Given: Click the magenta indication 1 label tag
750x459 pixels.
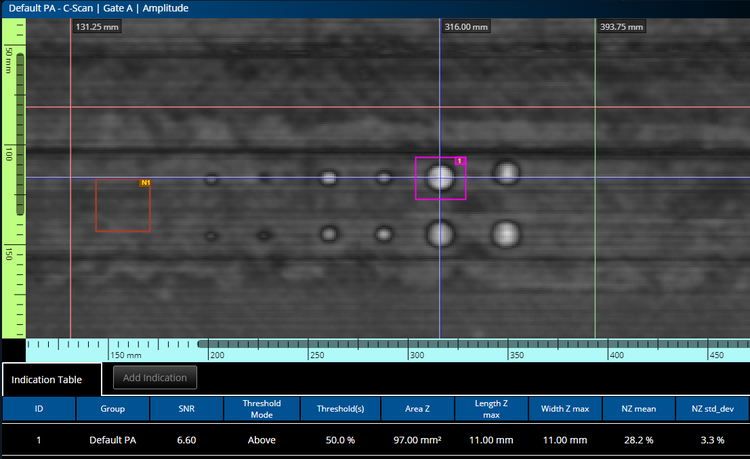Looking at the screenshot, I should tap(460, 160).
